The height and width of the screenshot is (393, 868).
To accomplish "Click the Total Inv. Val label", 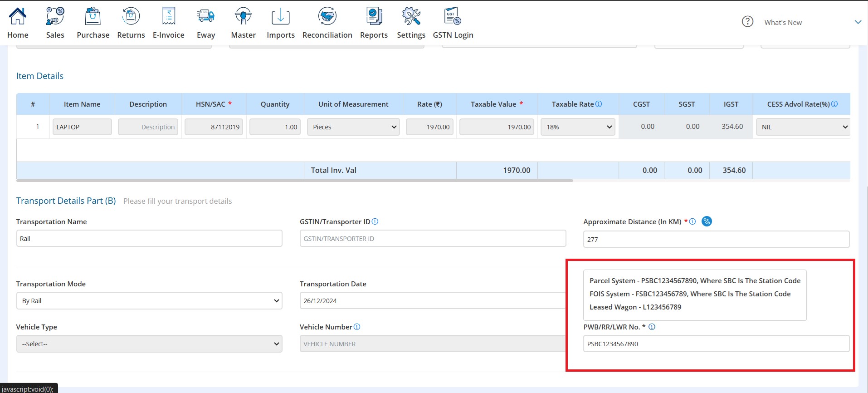I will click(x=333, y=170).
